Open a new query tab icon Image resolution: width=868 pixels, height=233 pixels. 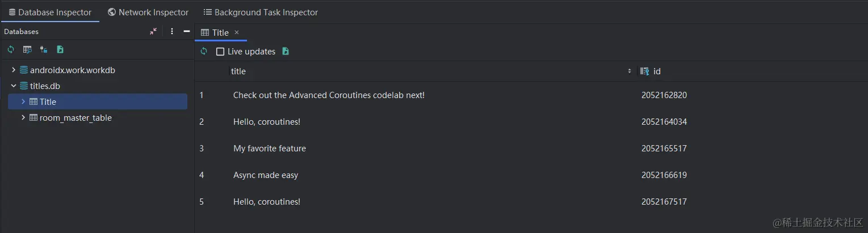27,50
